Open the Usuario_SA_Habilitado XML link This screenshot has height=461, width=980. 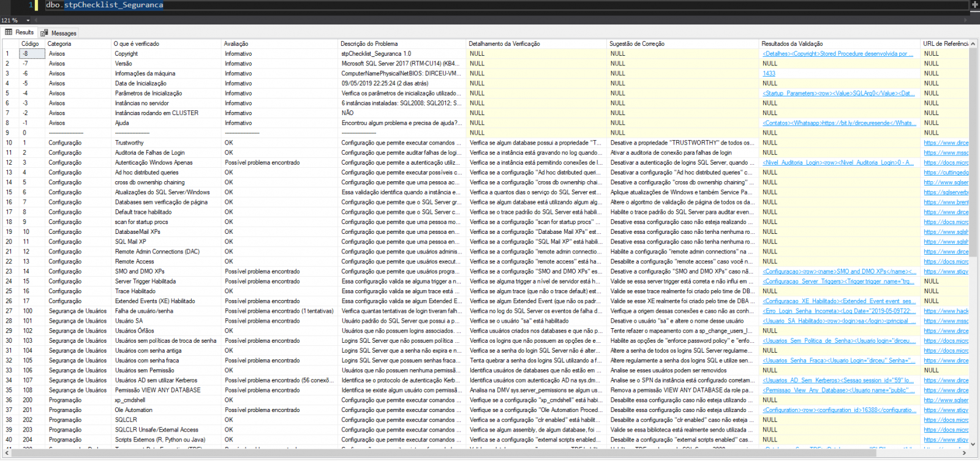839,321
